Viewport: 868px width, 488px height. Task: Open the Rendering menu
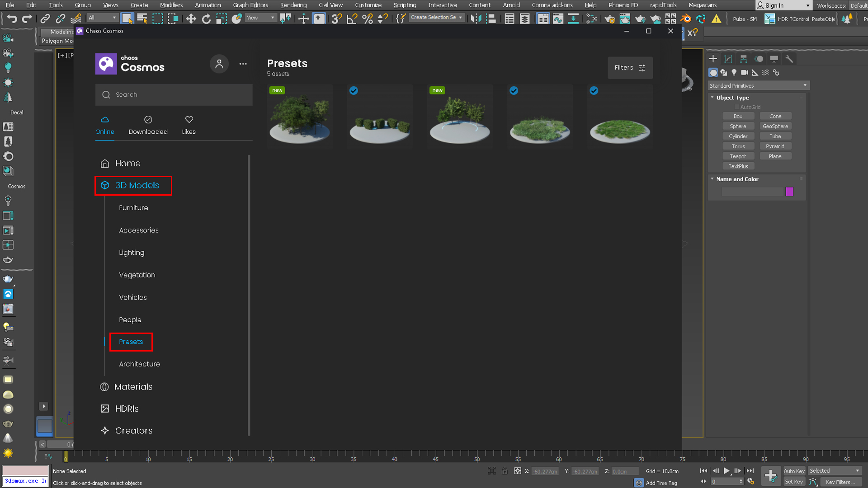click(x=293, y=5)
